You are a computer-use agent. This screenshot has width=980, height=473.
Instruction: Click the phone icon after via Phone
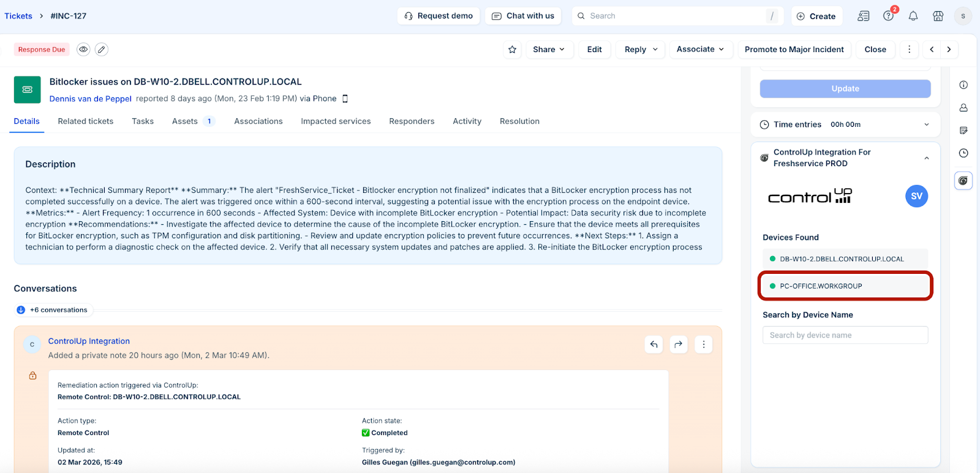pos(345,99)
